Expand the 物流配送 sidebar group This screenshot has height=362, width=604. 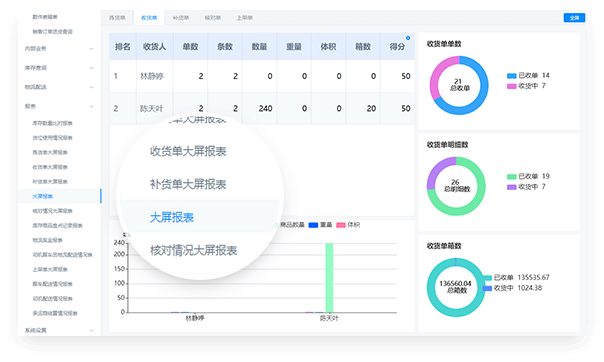pyautogui.click(x=59, y=87)
